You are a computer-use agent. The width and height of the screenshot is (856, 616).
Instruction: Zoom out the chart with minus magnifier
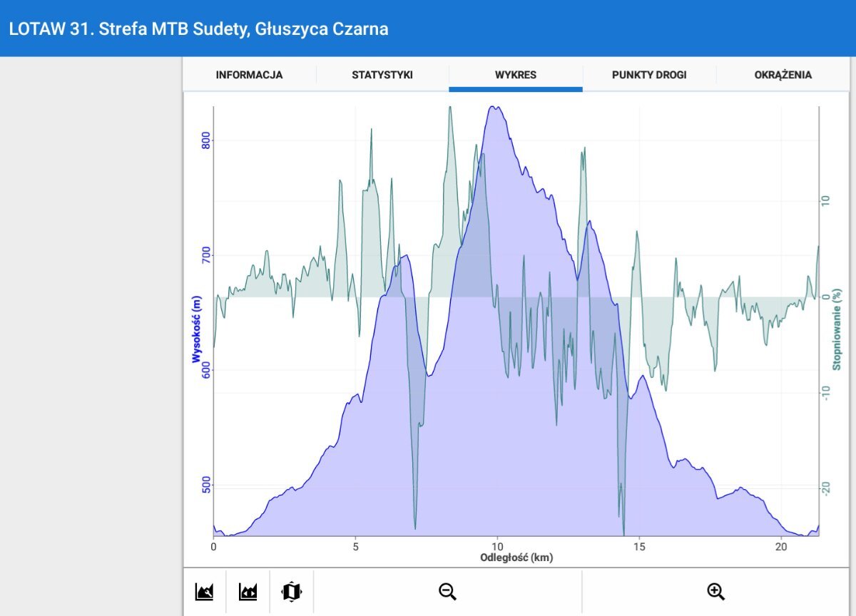click(x=447, y=591)
